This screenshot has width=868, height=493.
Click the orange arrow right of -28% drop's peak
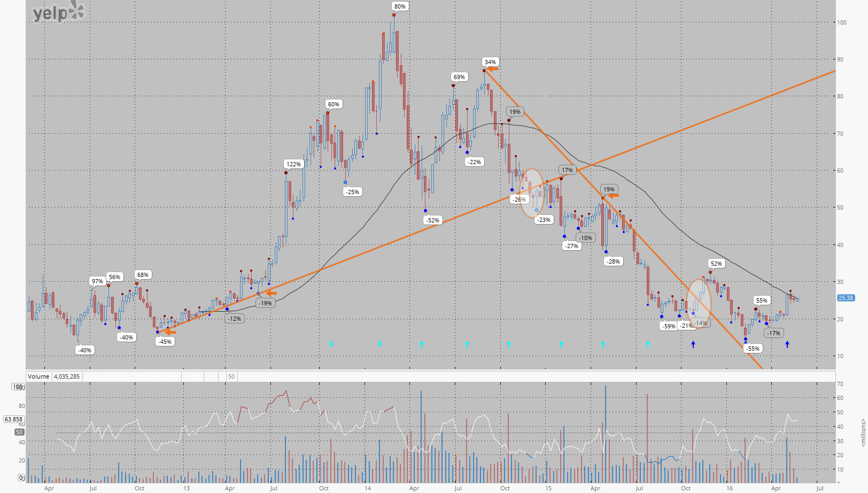pos(613,196)
